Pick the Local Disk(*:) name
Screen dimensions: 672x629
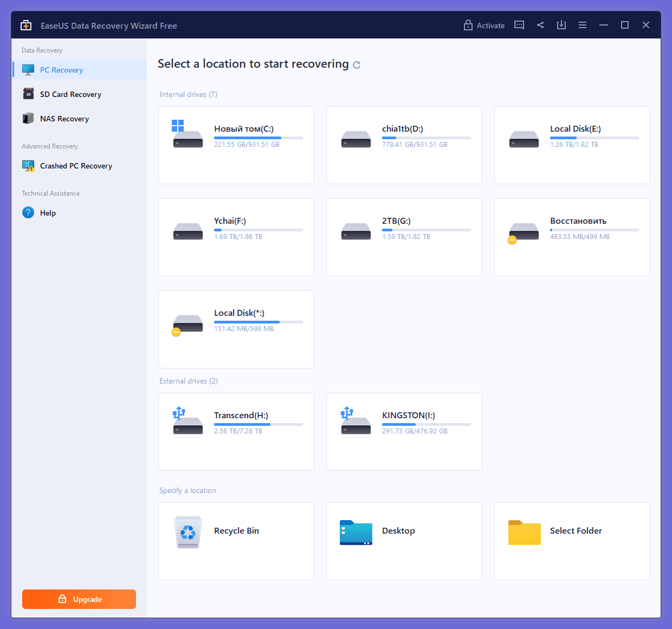tap(239, 313)
